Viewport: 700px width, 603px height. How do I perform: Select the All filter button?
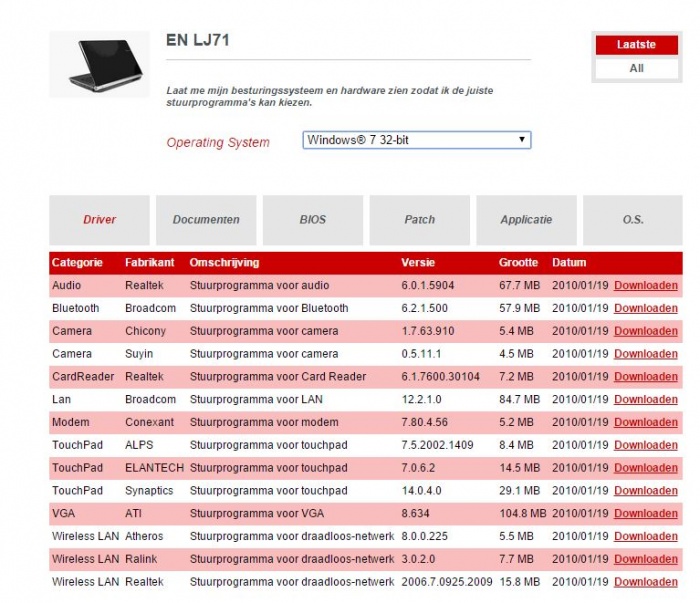637,68
